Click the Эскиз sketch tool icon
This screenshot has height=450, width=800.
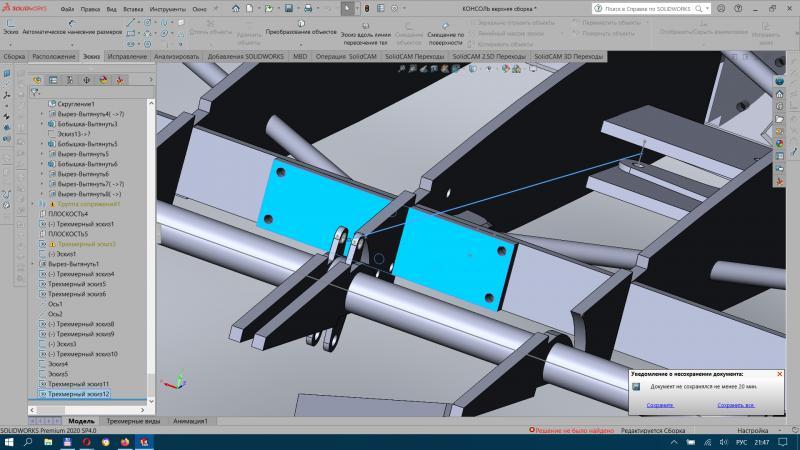[x=11, y=24]
